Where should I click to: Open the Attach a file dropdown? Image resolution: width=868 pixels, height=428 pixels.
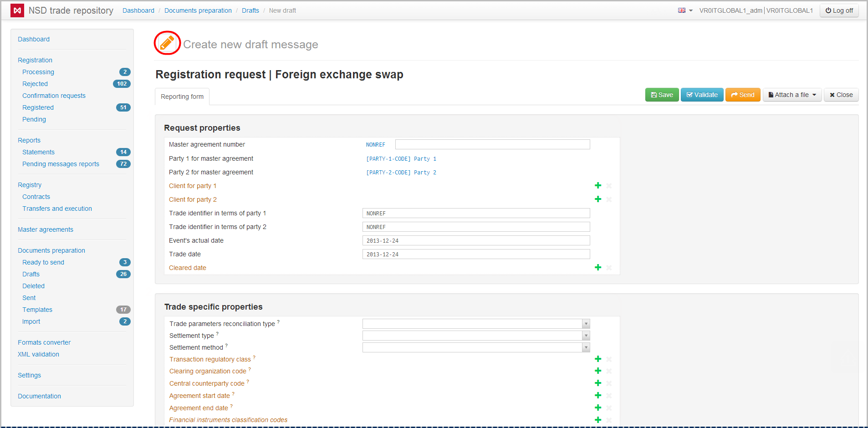click(792, 95)
